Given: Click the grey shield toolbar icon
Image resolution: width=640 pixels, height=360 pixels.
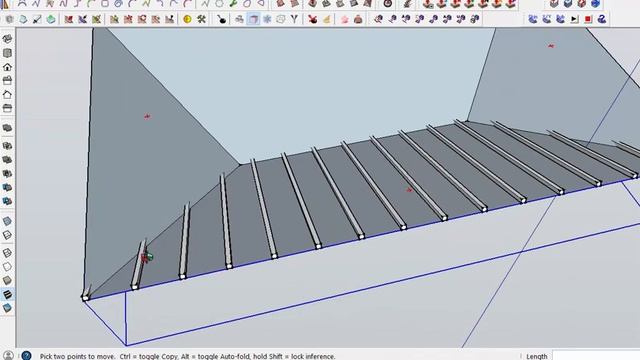Looking at the screenshot, I should (9, 19).
